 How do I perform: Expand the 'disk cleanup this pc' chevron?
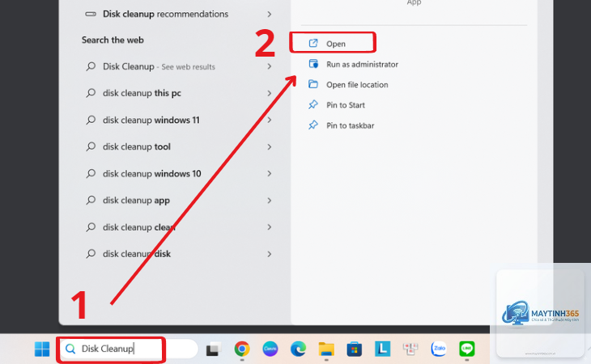(x=269, y=93)
